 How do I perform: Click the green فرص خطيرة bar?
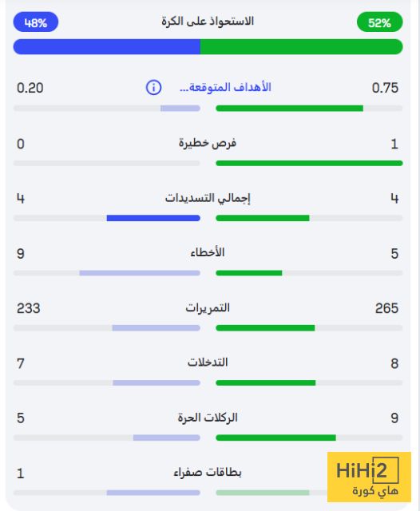[309, 163]
